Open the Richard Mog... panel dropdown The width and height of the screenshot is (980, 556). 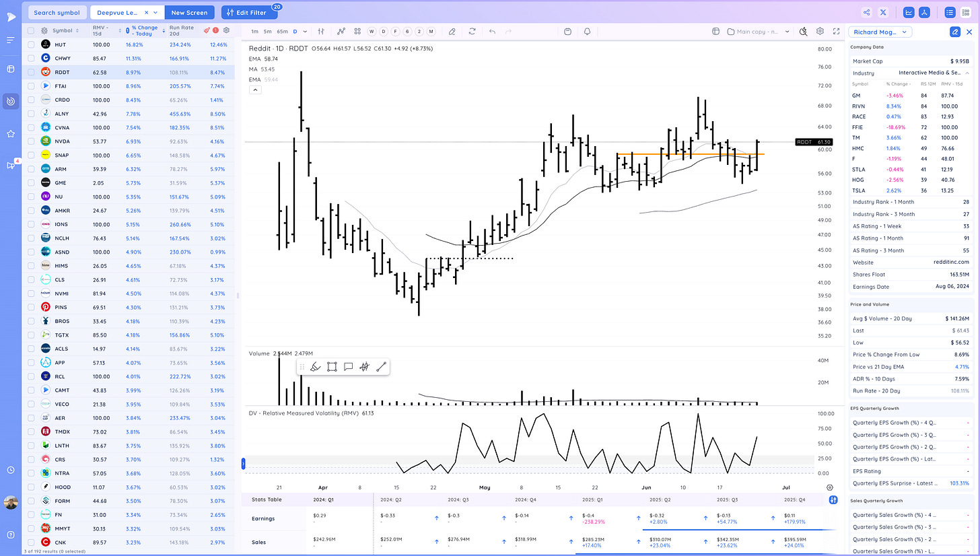[880, 32]
